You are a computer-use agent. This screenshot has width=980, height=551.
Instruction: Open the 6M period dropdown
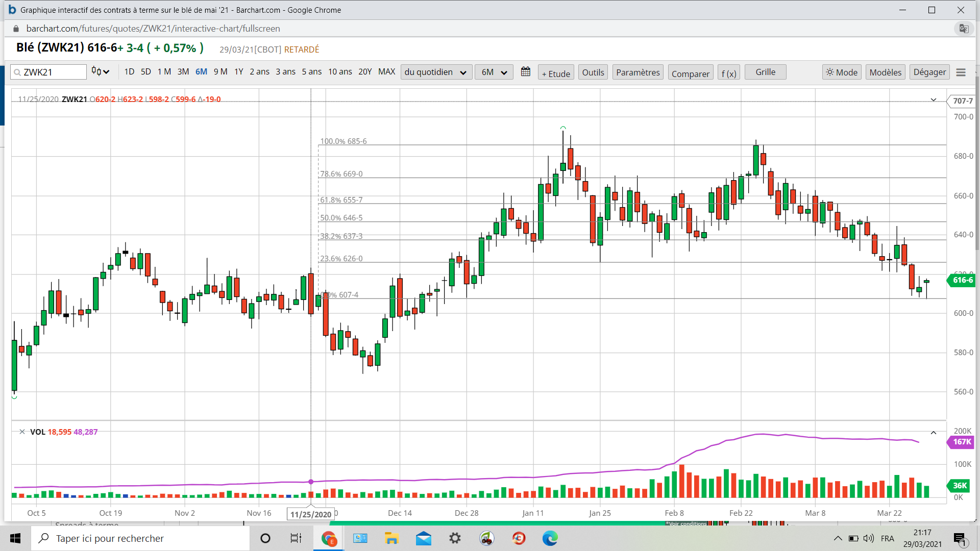point(494,72)
